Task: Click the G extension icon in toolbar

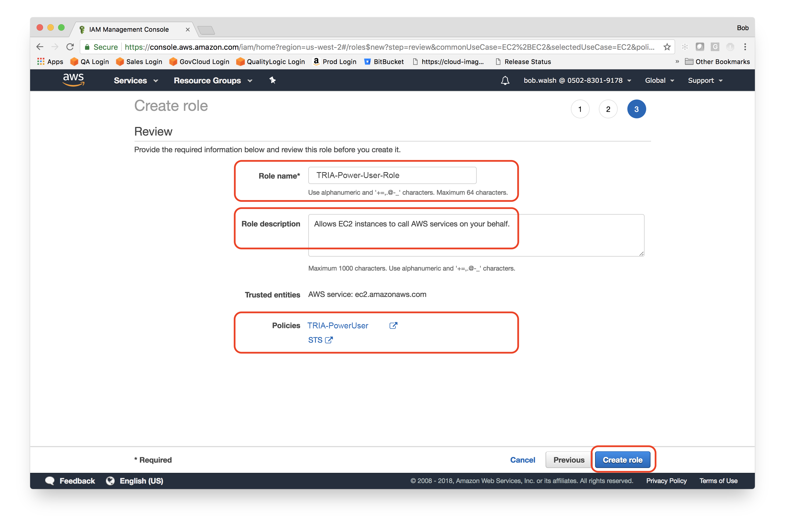Action: tap(715, 47)
